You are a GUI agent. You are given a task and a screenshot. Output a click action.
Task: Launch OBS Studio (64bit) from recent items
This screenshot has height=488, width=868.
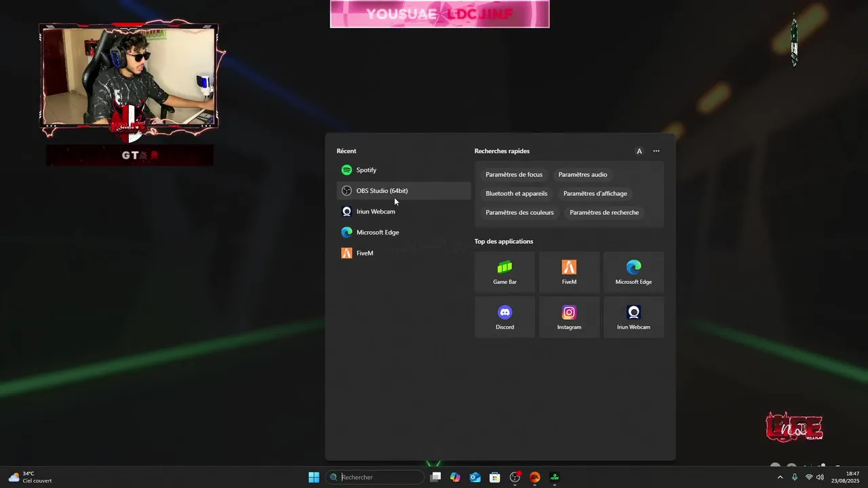point(403,191)
